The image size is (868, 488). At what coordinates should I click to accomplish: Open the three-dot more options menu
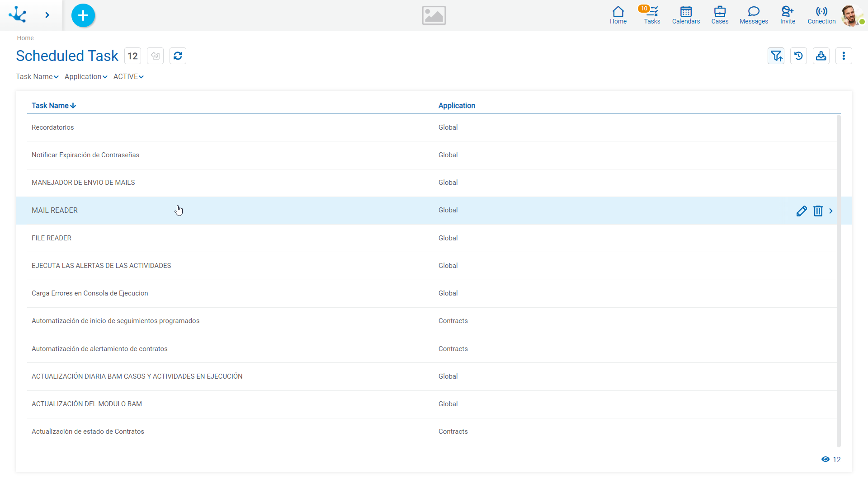point(844,56)
